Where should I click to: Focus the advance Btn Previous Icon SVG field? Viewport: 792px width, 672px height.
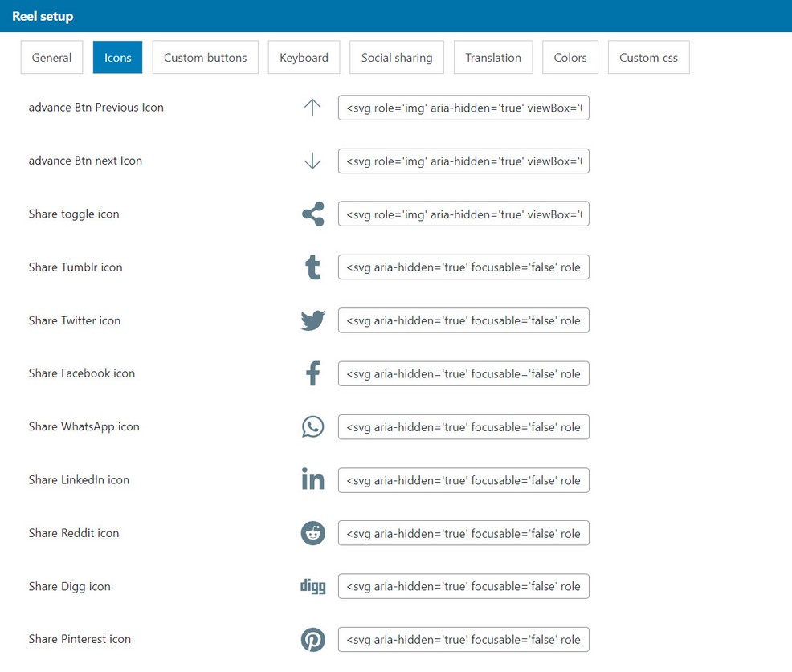tap(463, 108)
